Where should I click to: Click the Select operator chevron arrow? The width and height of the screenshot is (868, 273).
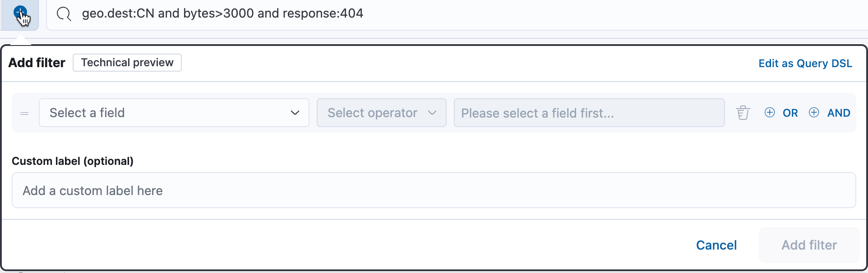tap(432, 113)
